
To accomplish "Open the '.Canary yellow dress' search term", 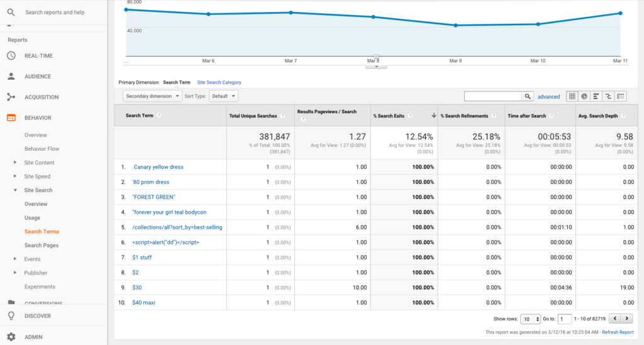I will pos(158,167).
